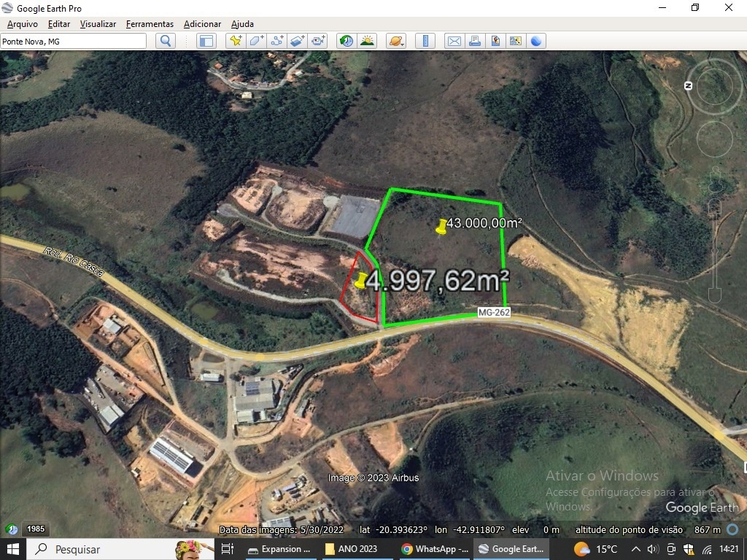Screen dimensions: 747x560
Task: Open WhatsApp Chrome window in taskbar
Action: (435, 549)
